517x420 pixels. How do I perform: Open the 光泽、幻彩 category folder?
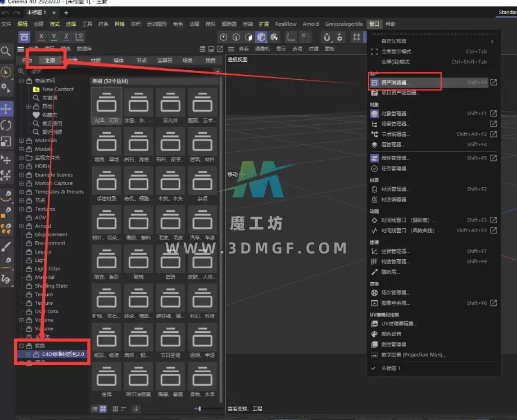[107, 106]
